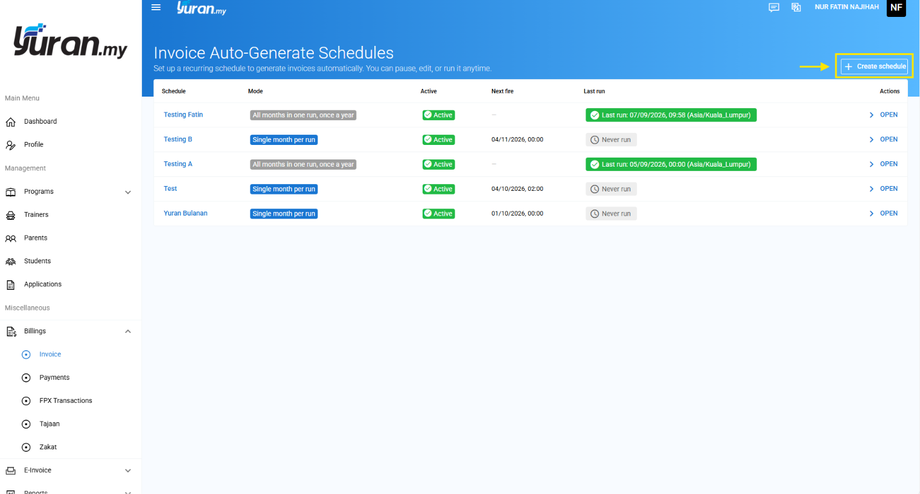Viewport: 920px width, 494px height.
Task: Click the Zakat submenu circle icon
Action: (26, 448)
